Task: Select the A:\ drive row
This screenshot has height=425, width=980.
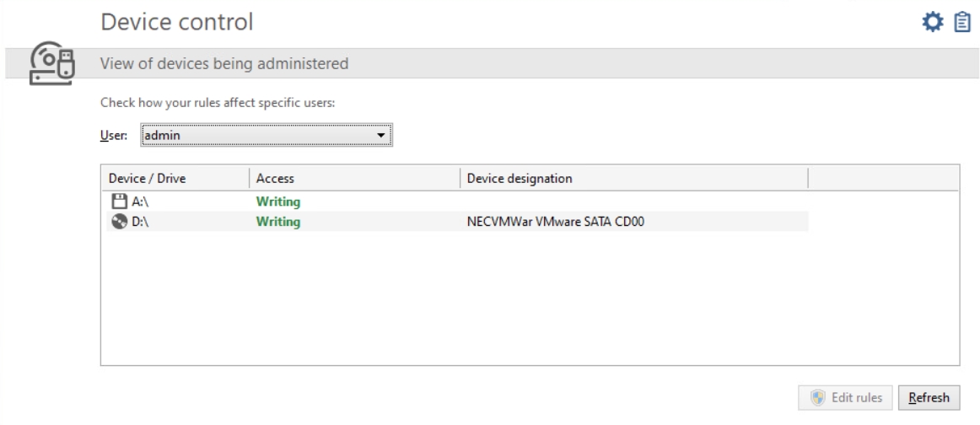Action: pyautogui.click(x=457, y=202)
